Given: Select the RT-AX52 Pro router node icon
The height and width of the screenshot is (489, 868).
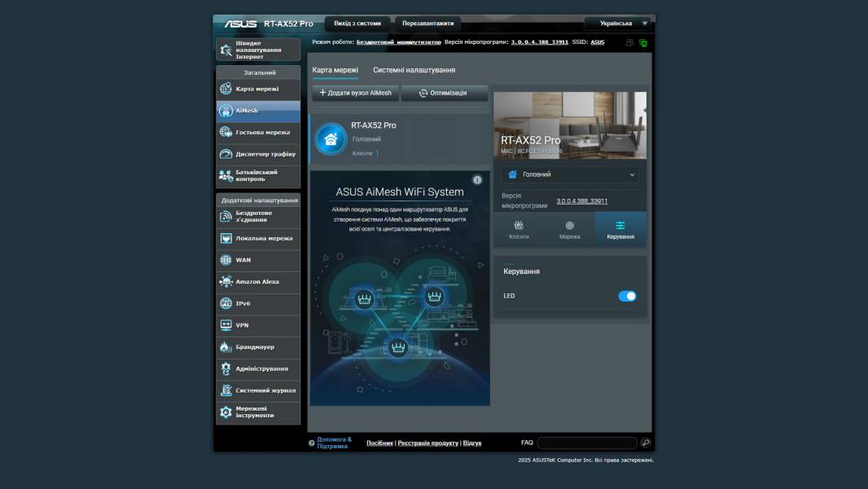Looking at the screenshot, I should coord(331,139).
